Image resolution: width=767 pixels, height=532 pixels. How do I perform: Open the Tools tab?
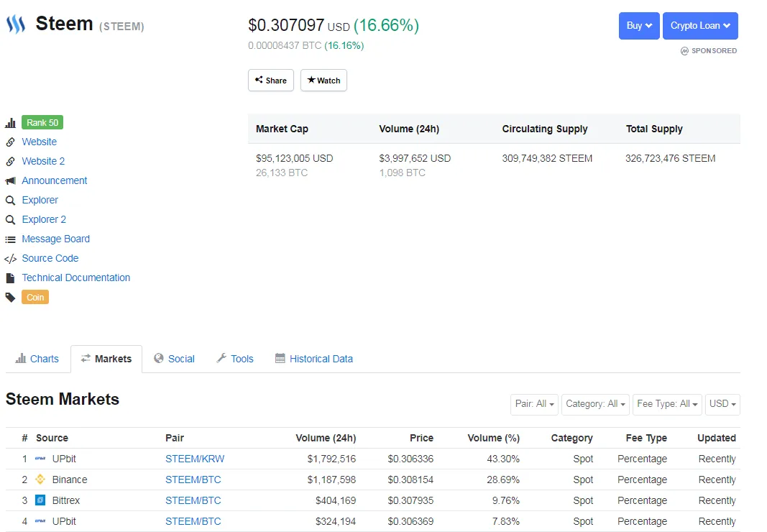(235, 359)
